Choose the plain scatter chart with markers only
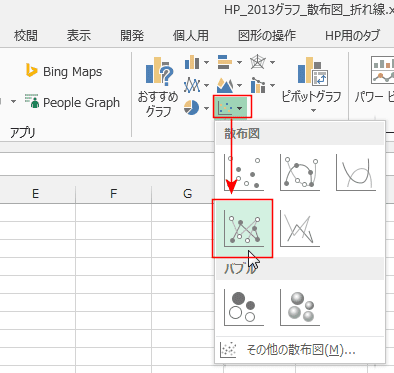This screenshot has width=394, height=373. [244, 173]
